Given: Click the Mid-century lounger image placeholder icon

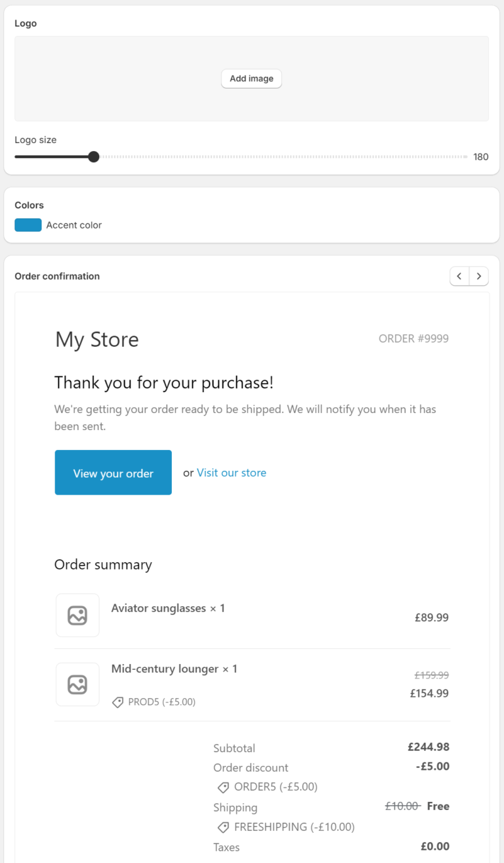Looking at the screenshot, I should (x=77, y=684).
